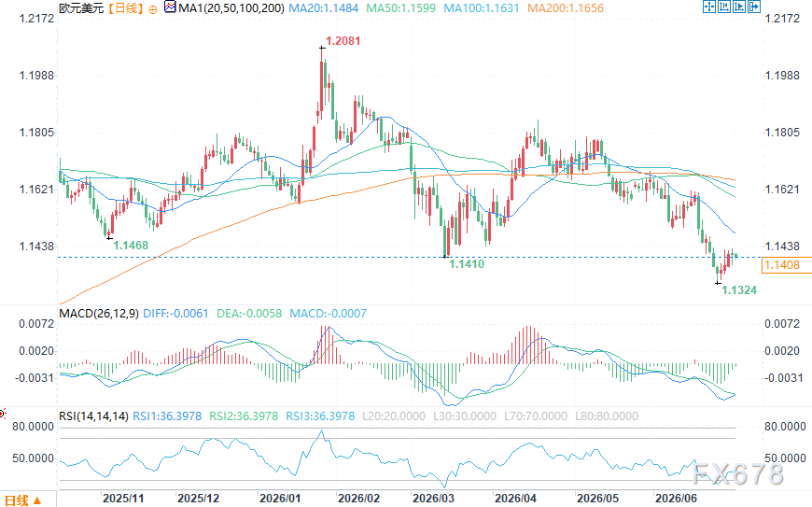Viewport: 812px width, 507px height.
Task: Click the MA100:1.1631 legend color label
Action: point(482,8)
